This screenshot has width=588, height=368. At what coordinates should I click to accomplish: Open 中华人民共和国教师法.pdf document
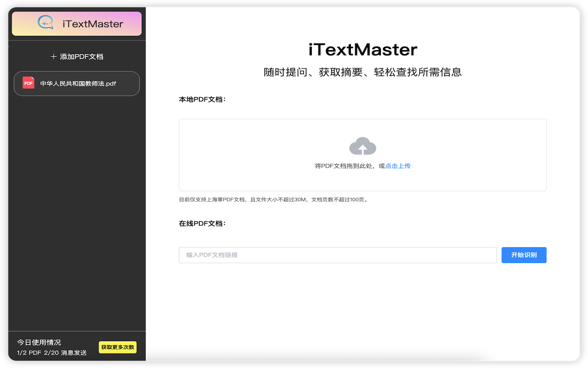[77, 83]
